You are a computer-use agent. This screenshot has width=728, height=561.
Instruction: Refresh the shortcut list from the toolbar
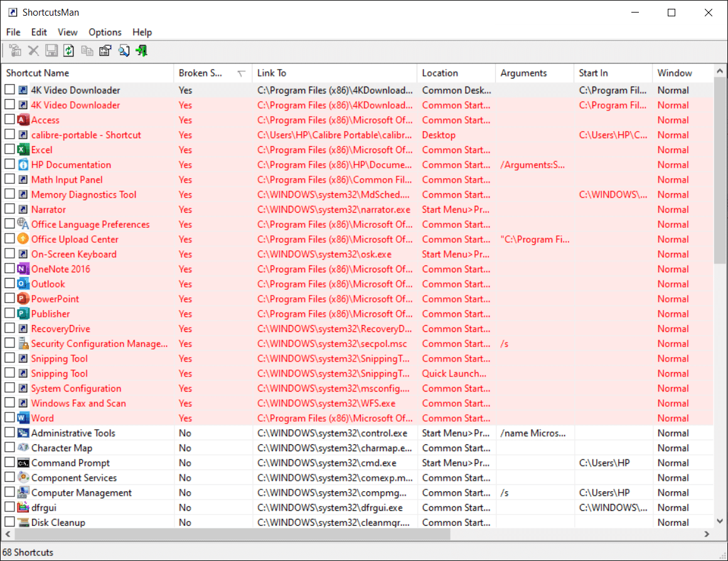tap(68, 51)
